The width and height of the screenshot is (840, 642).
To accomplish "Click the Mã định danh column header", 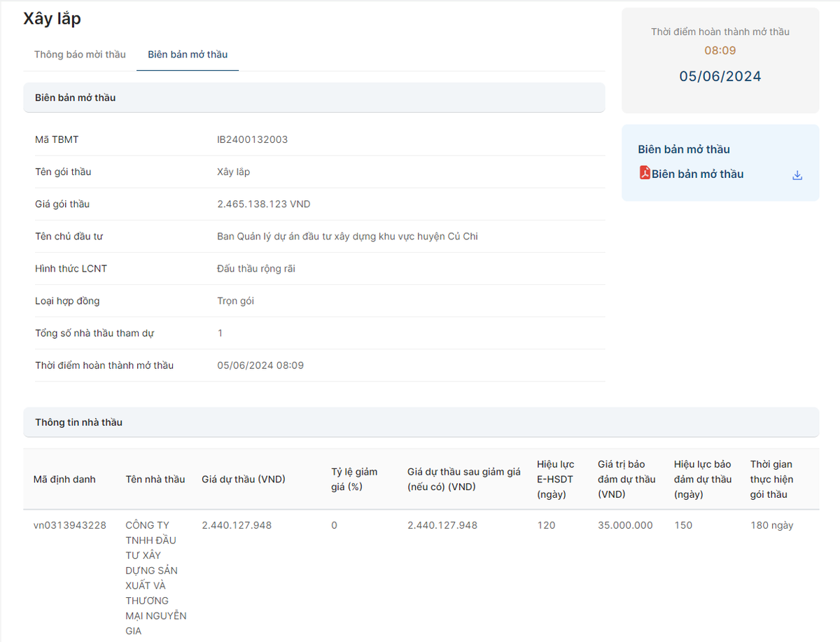I will (x=64, y=480).
